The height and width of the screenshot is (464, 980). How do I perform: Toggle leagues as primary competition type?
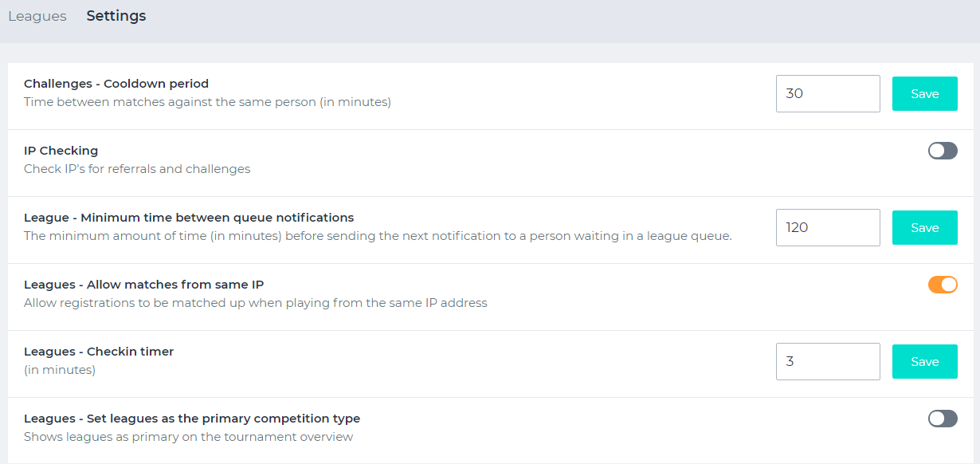click(x=943, y=419)
